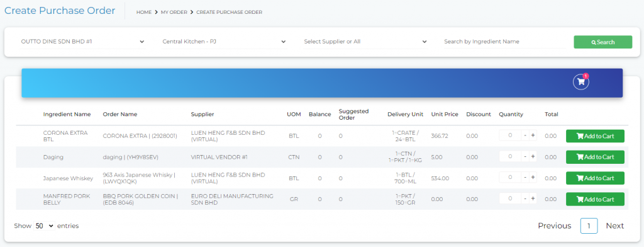Add CORONA EXTRA BTL to cart

tap(595, 136)
